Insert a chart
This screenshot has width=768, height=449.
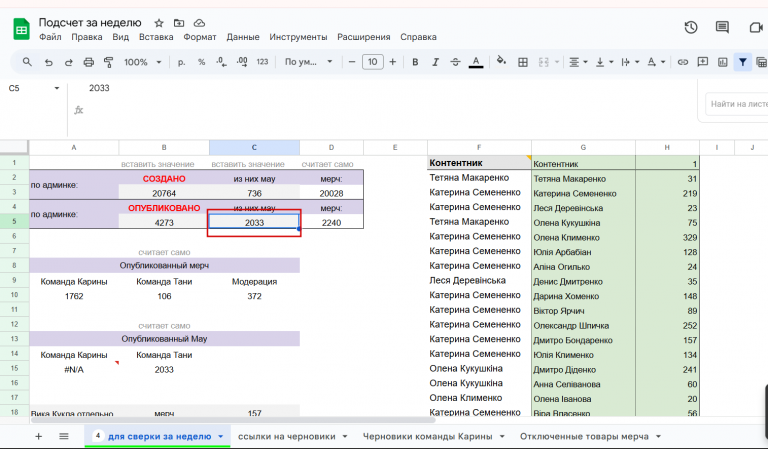click(x=723, y=62)
